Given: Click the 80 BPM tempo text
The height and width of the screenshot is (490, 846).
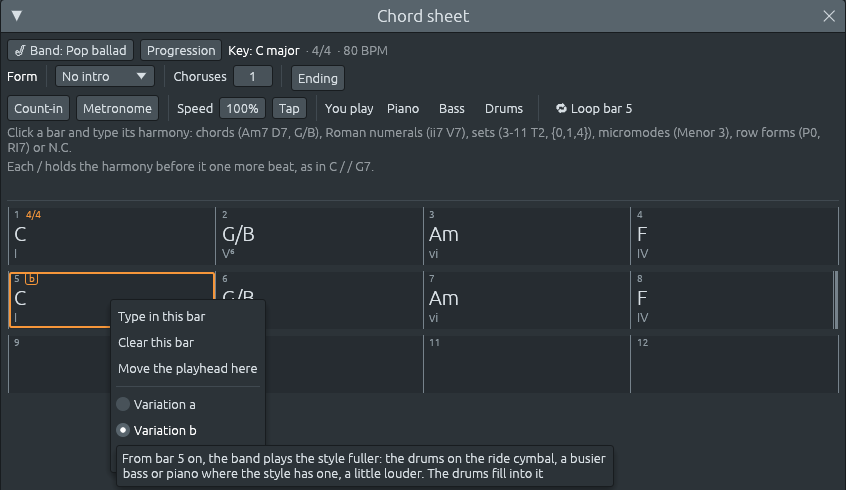Looking at the screenshot, I should (365, 50).
